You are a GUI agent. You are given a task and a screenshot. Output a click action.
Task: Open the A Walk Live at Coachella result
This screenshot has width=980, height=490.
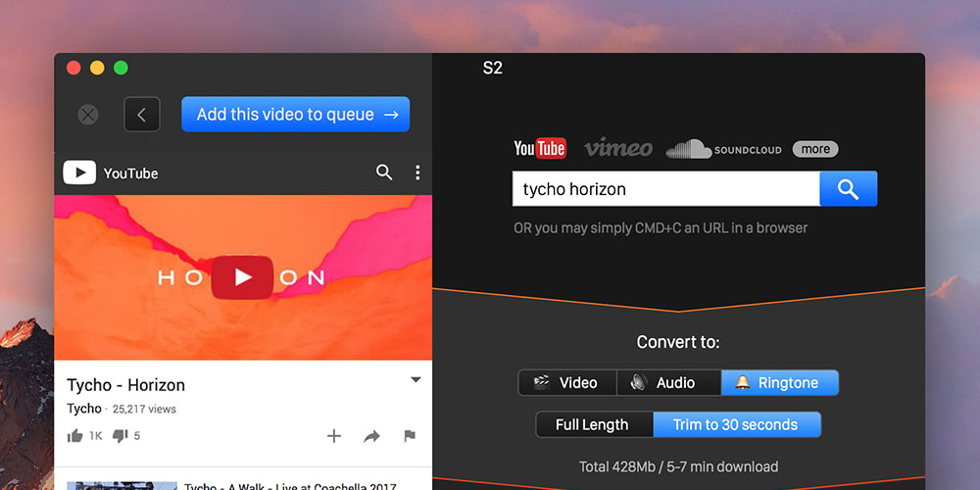point(290,486)
